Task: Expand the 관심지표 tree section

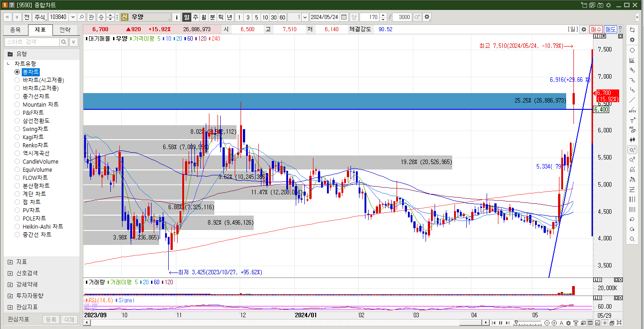Action: point(10,307)
